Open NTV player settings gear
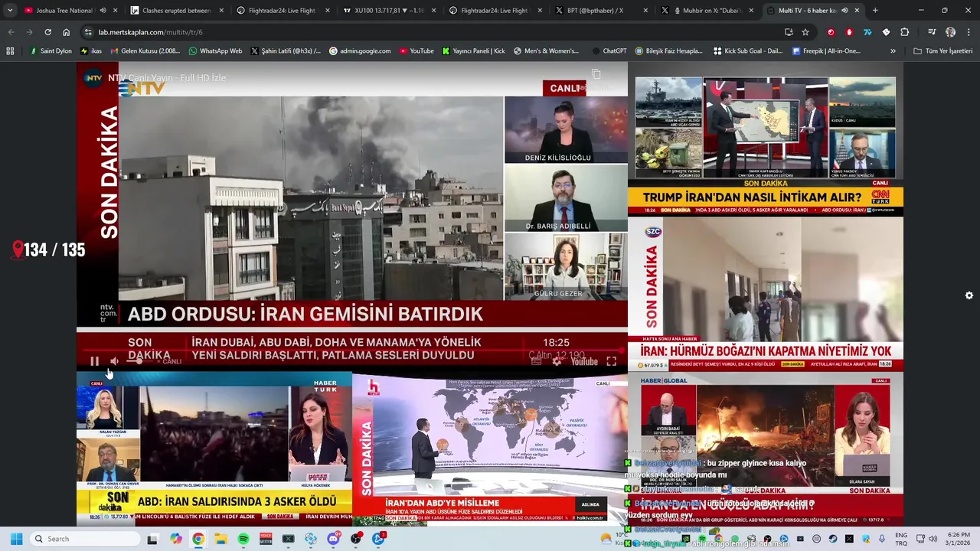The width and height of the screenshot is (980, 551). click(x=557, y=361)
